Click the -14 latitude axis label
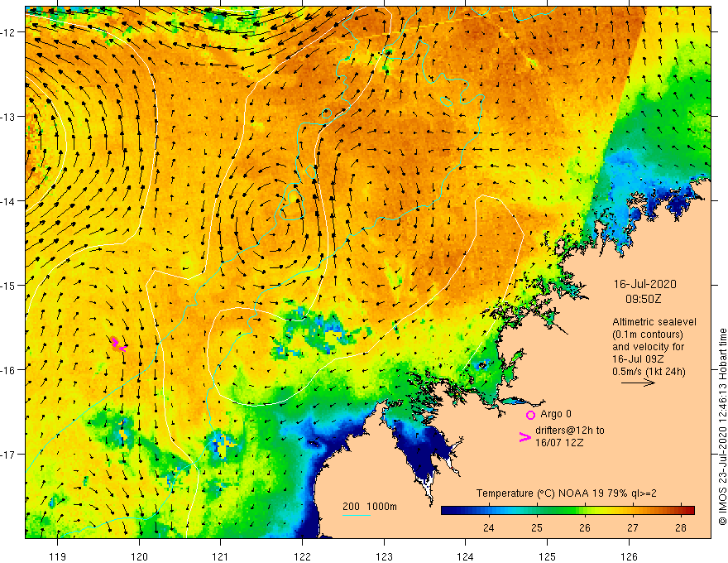Screen dimensions: 728x563 (x=9, y=201)
